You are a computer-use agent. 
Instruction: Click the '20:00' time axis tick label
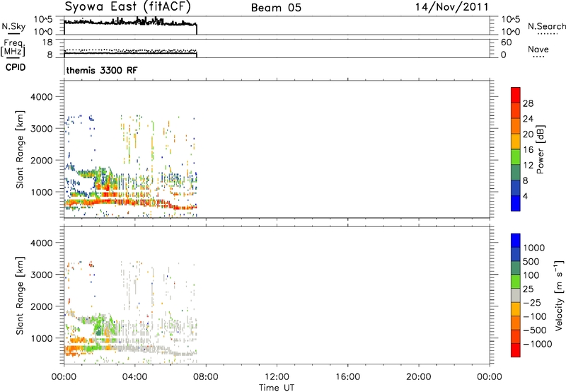click(x=418, y=377)
